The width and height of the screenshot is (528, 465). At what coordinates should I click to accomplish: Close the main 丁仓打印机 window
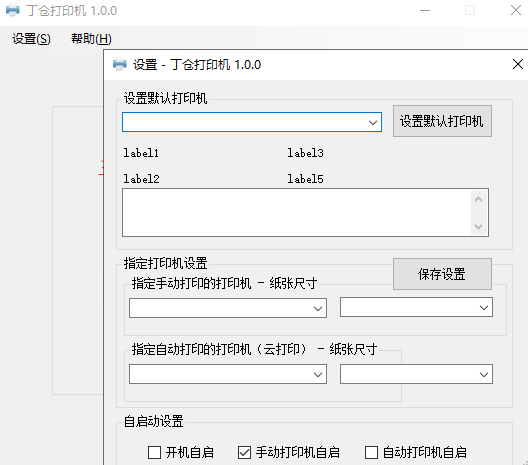coord(516,10)
